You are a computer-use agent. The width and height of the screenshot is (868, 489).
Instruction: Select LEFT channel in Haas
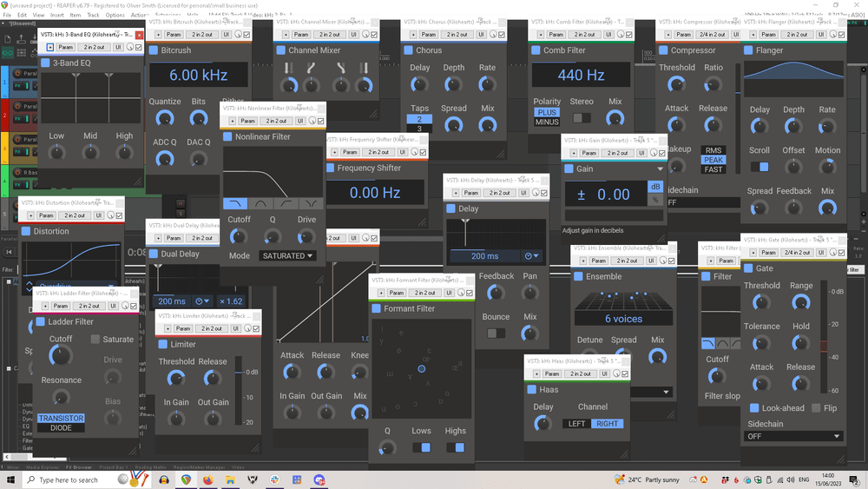click(x=576, y=424)
